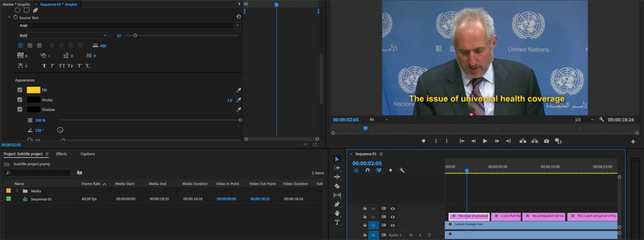
Task: Toggle V2 track output eye
Action: (392, 217)
